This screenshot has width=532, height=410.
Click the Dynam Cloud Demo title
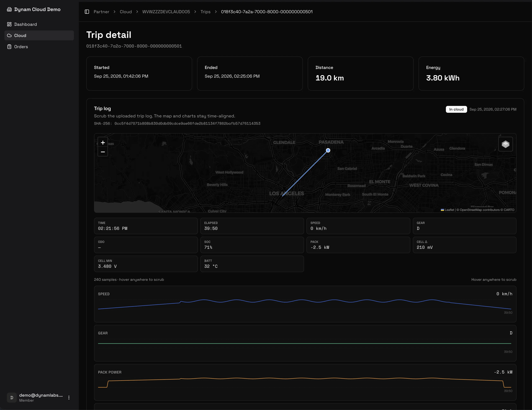click(x=37, y=9)
